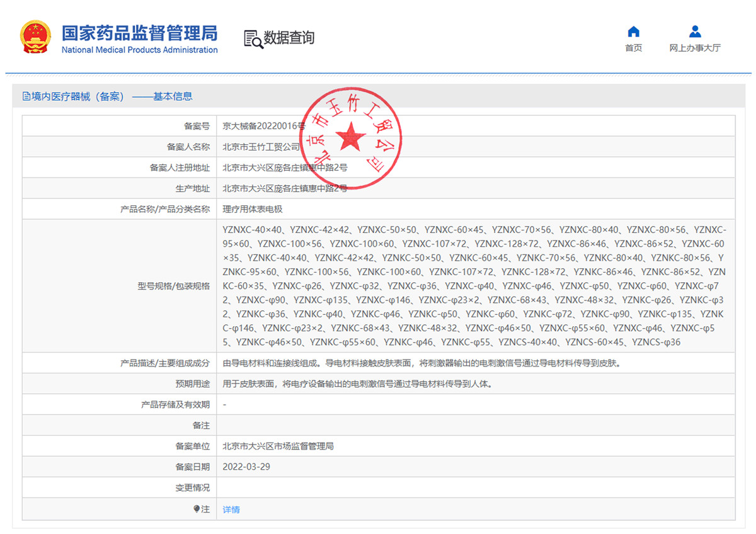756x534 pixels.
Task: Click the 预期用途 description text
Action: (357, 383)
